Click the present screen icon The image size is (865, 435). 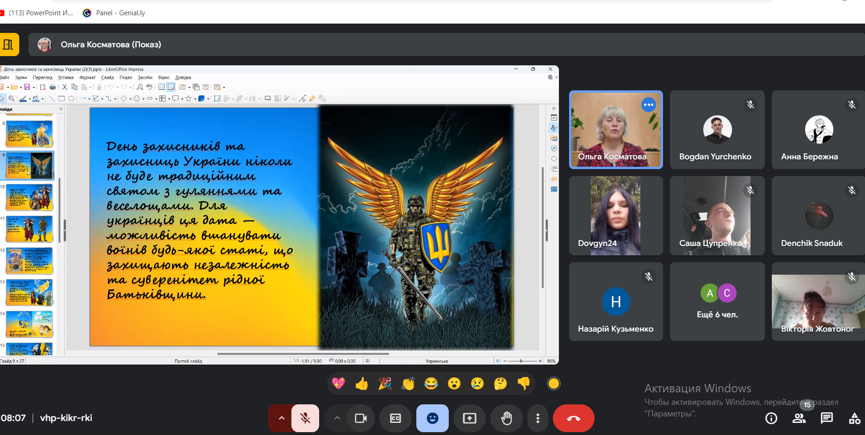[x=469, y=418]
